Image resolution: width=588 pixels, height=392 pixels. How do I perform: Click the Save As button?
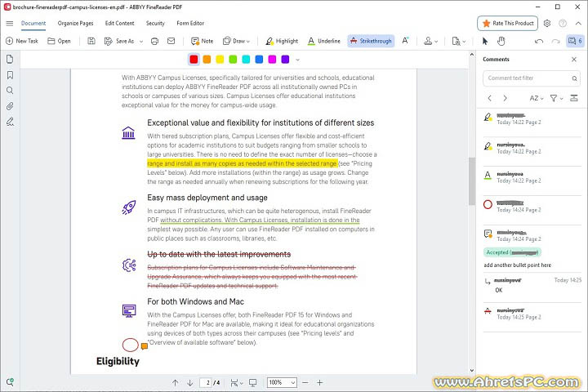(119, 41)
